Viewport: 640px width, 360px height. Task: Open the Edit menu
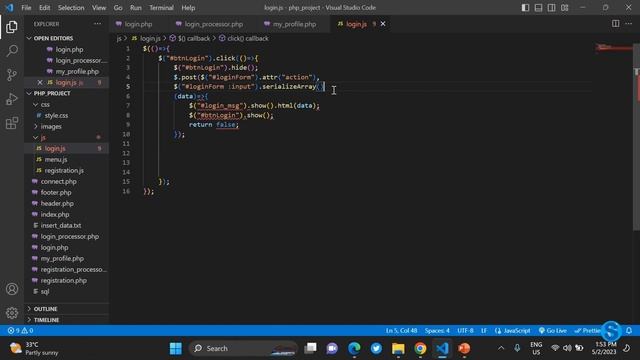44,8
